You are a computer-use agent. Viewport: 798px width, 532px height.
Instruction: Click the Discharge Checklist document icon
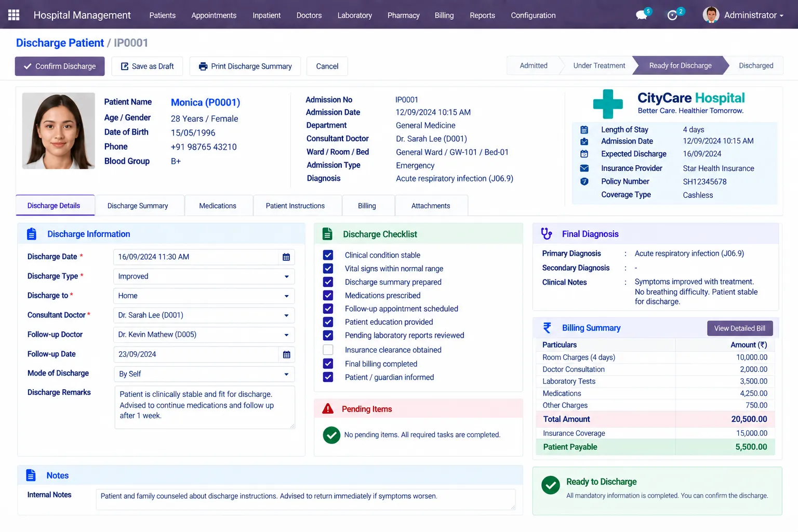point(327,234)
